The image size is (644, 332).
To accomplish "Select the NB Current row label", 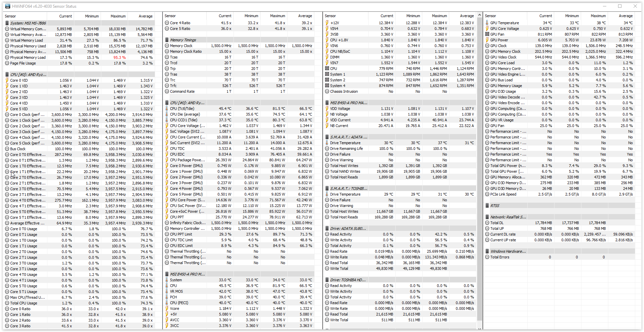I will pos(339,126).
